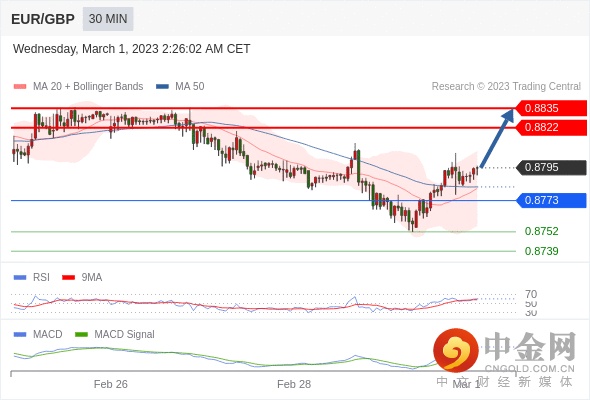
Task: Click the blue MACD legend swatch
Action: pos(20,335)
